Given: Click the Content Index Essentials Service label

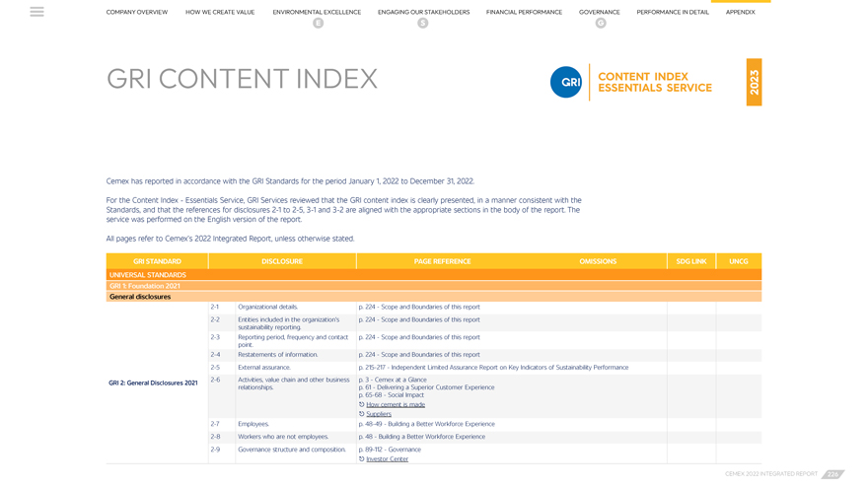Looking at the screenshot, I should [655, 83].
